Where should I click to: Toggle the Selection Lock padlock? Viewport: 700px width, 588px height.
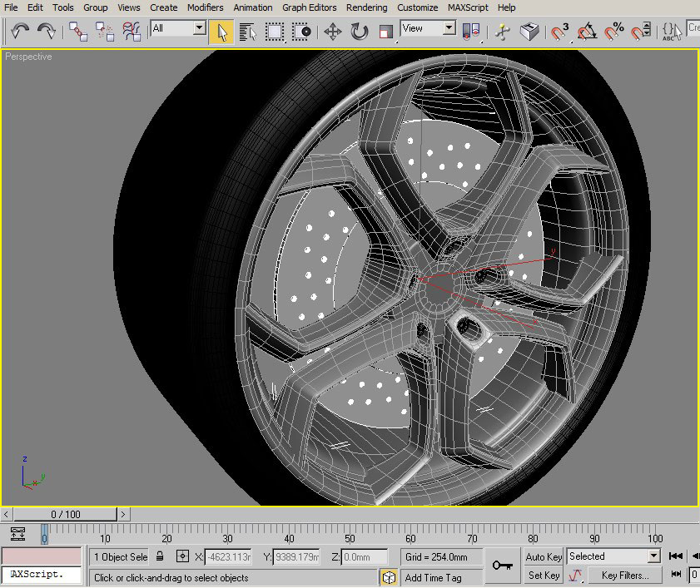[x=160, y=556]
